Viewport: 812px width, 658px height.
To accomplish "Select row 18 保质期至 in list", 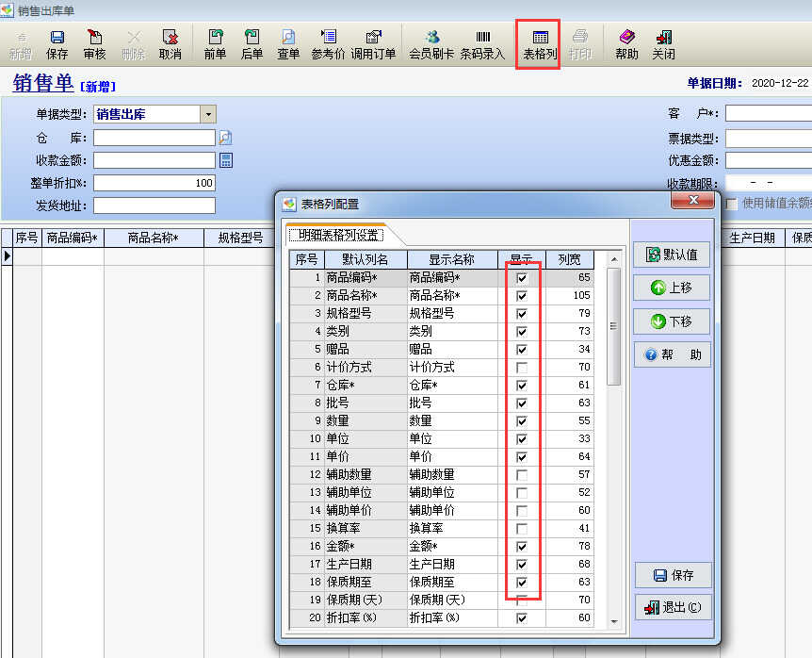I will [x=442, y=582].
